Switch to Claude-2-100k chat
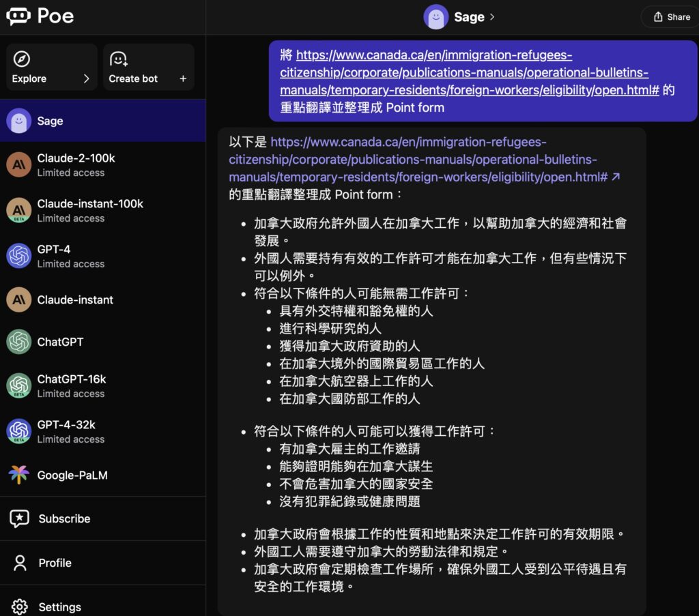 pyautogui.click(x=103, y=165)
